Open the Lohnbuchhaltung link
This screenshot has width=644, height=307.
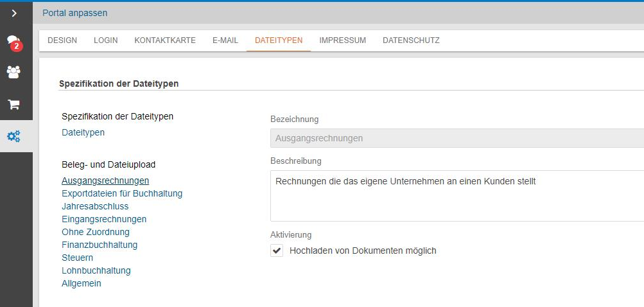click(96, 271)
